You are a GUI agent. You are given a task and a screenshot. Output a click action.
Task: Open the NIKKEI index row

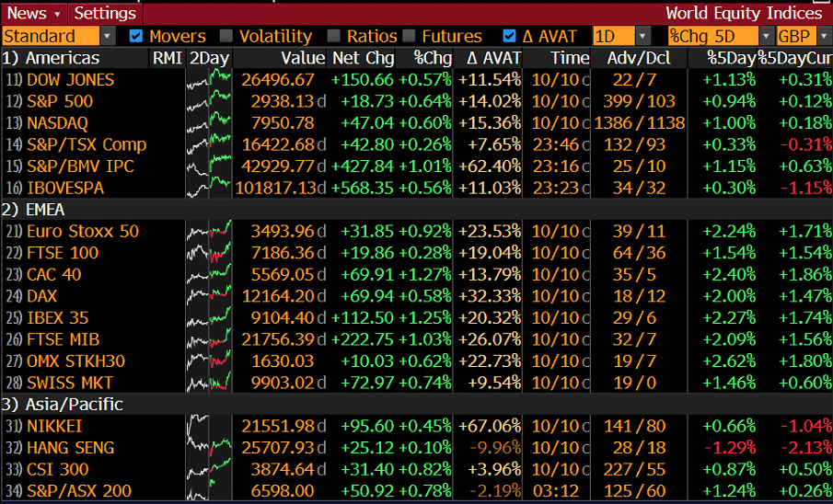(x=54, y=426)
